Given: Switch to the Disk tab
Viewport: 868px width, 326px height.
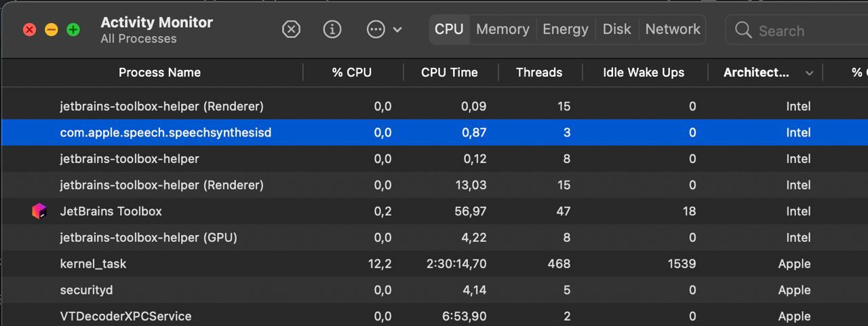Looking at the screenshot, I should [617, 29].
